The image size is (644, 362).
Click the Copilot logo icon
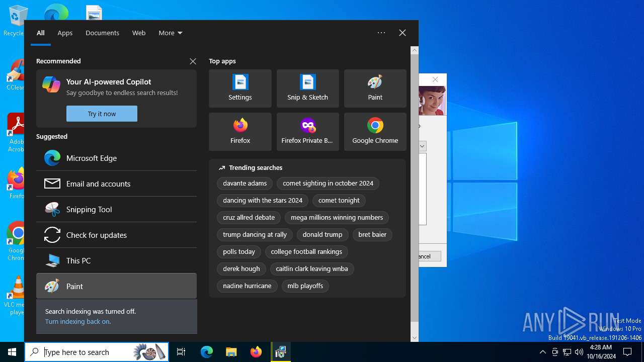tap(51, 84)
